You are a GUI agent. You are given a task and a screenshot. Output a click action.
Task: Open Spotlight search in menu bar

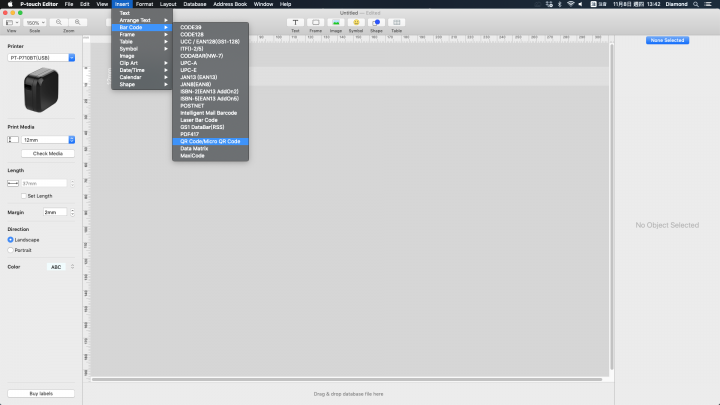click(x=696, y=4)
